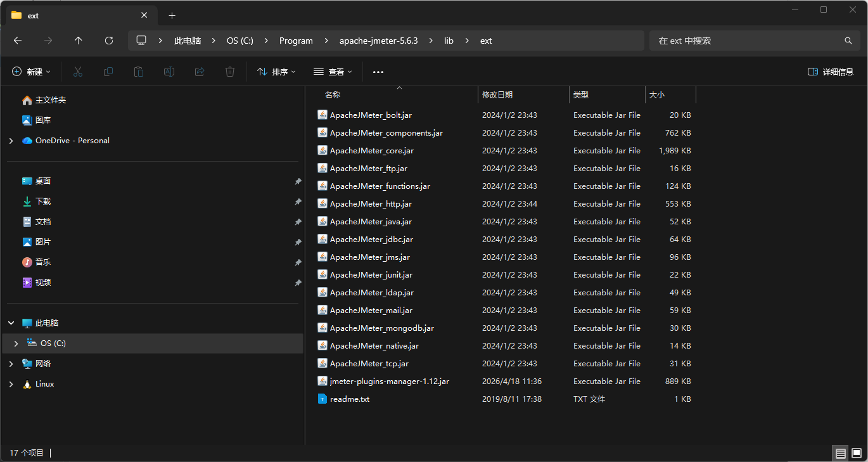Image resolution: width=868 pixels, height=462 pixels.
Task: Go up one folder level
Action: pyautogui.click(x=79, y=41)
